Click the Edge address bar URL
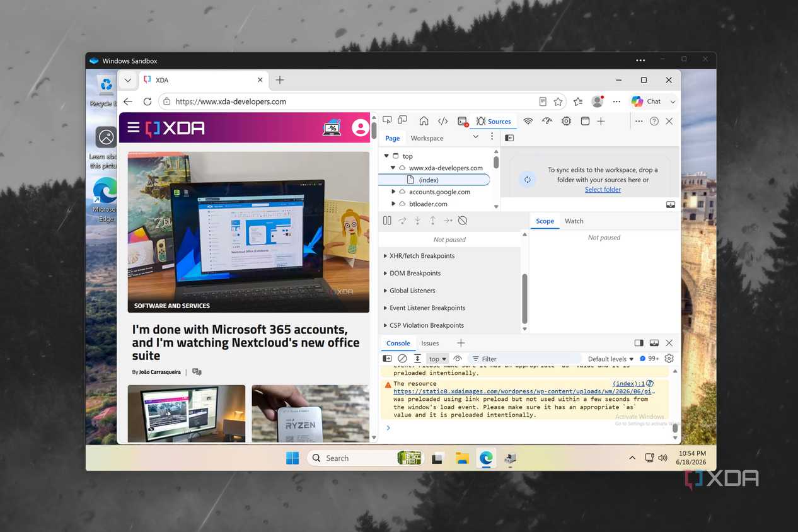This screenshot has height=532, width=798. coord(231,101)
